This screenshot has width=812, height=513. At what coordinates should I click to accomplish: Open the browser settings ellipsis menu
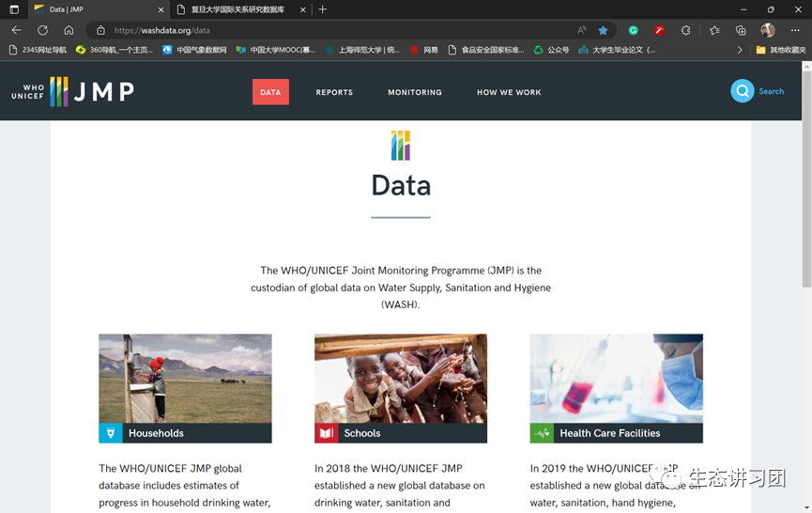pyautogui.click(x=795, y=31)
